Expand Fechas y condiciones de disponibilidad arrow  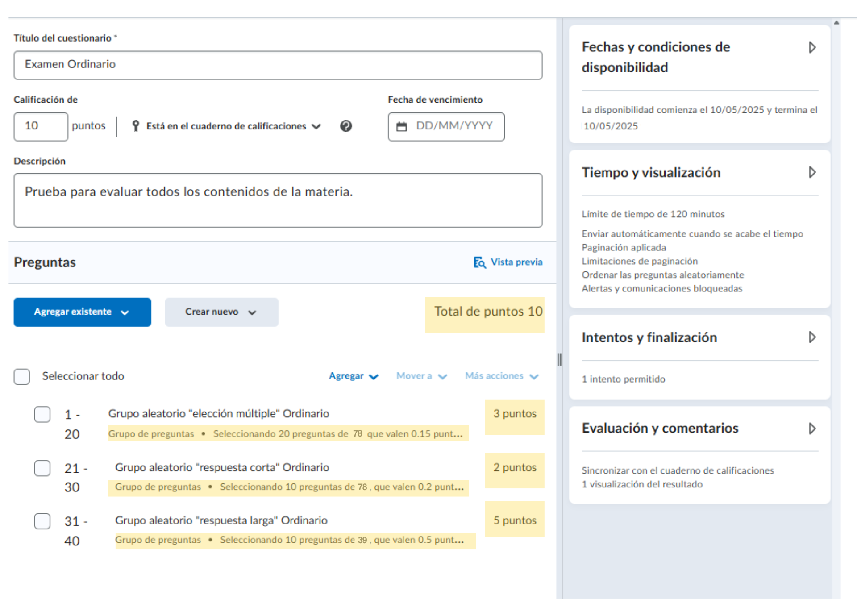(x=812, y=48)
